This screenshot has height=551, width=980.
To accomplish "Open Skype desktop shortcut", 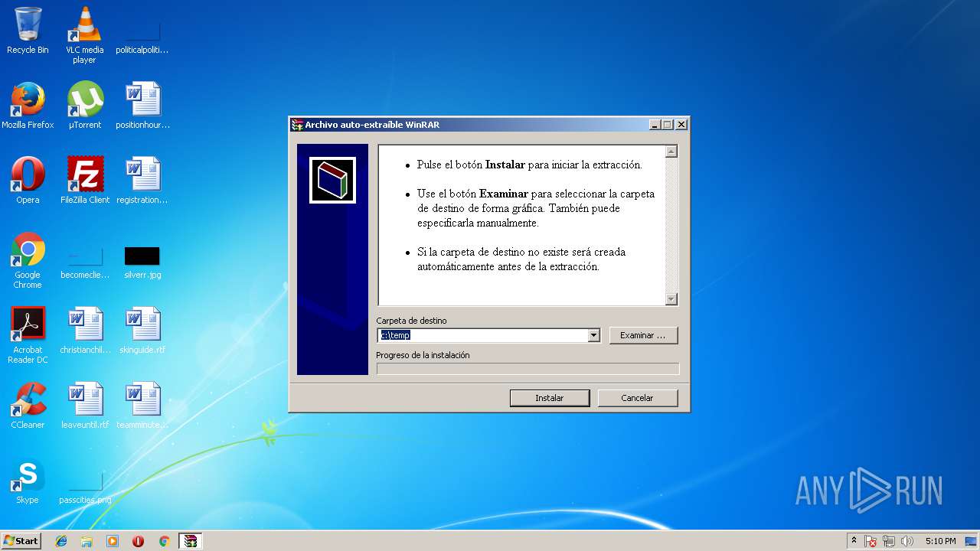I will (x=28, y=481).
